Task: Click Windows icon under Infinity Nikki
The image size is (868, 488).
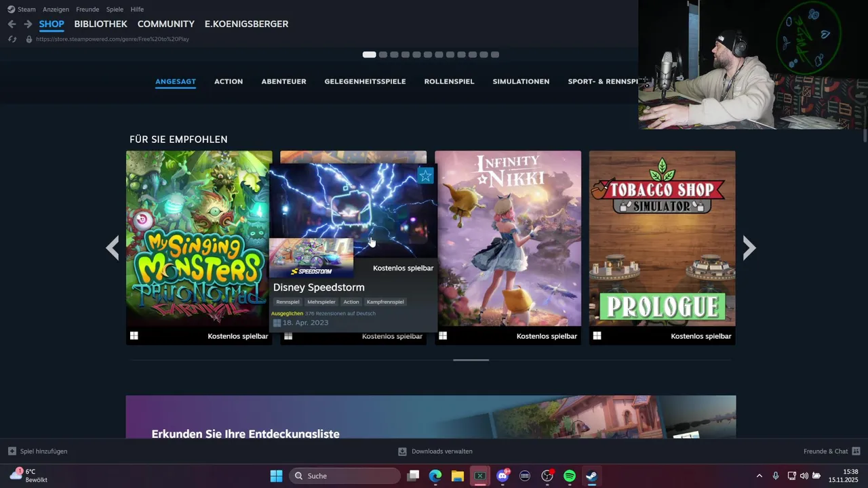Action: pos(443,335)
